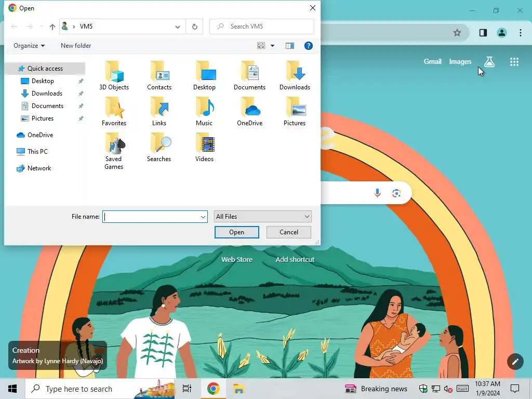Select Quick access in navigation pane

pyautogui.click(x=45, y=69)
